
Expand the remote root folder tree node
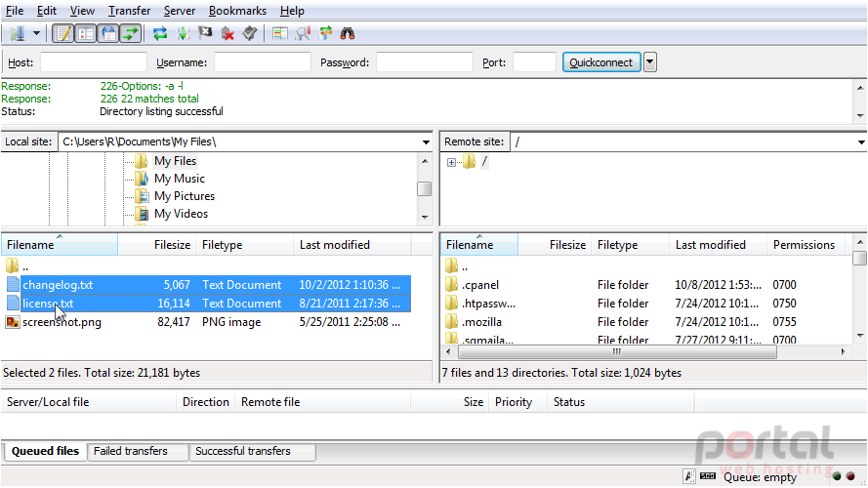point(452,162)
